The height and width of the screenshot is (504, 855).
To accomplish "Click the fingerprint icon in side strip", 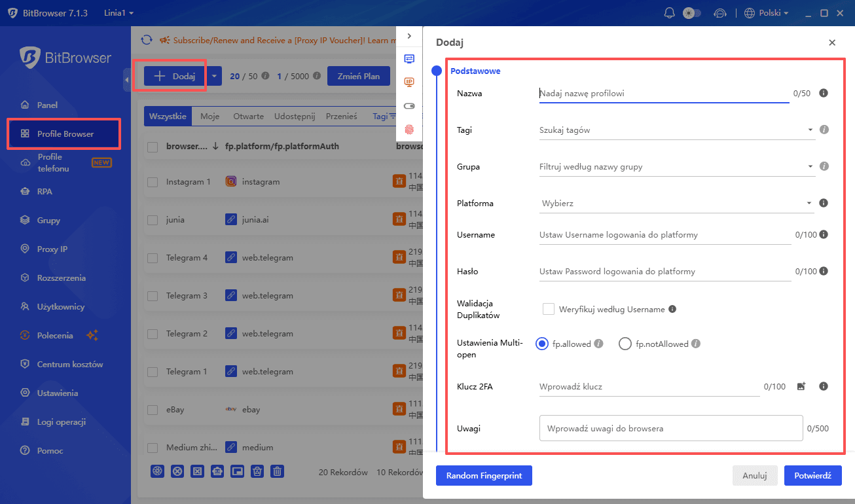I will pos(409,130).
